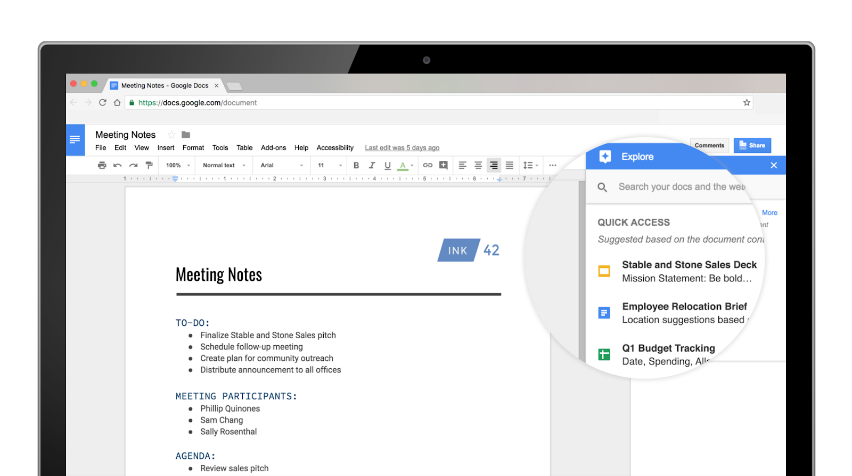The width and height of the screenshot is (852, 476).
Task: Star the Meeting Notes document
Action: tap(171, 134)
